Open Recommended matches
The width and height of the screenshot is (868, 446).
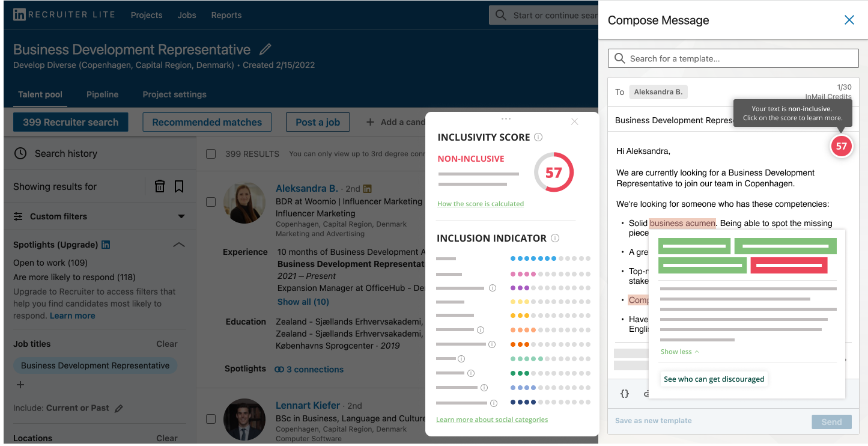(x=207, y=122)
